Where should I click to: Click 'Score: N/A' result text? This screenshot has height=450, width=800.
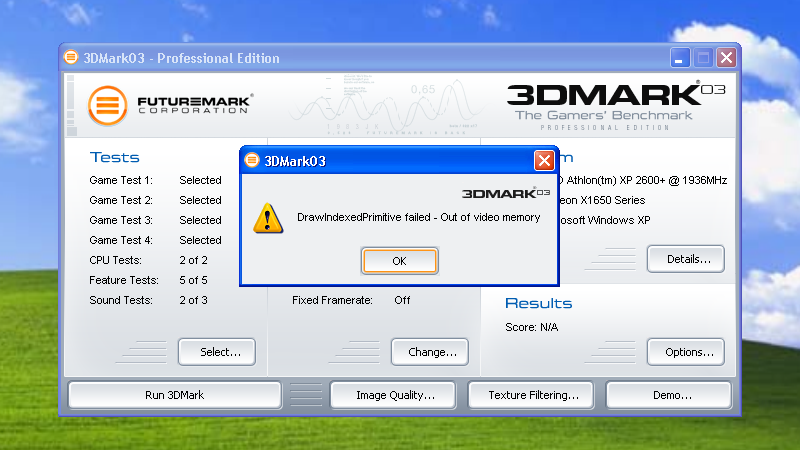[532, 327]
